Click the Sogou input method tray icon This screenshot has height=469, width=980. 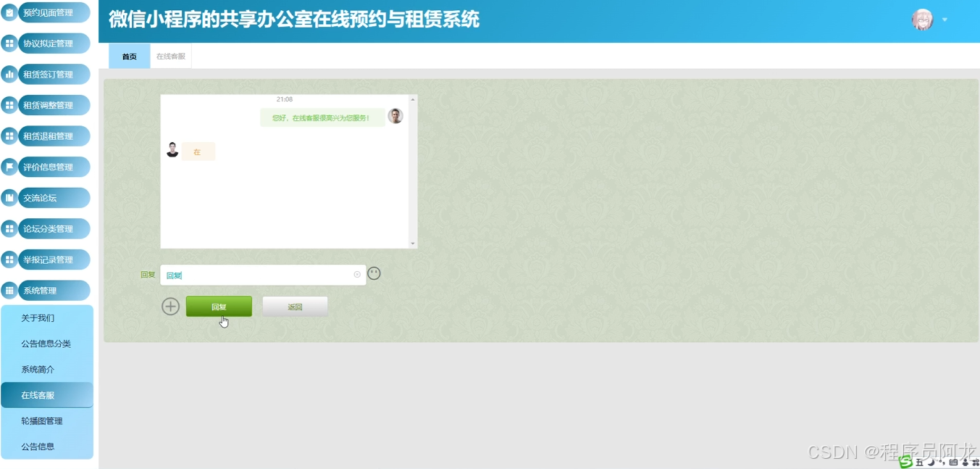coord(905,462)
